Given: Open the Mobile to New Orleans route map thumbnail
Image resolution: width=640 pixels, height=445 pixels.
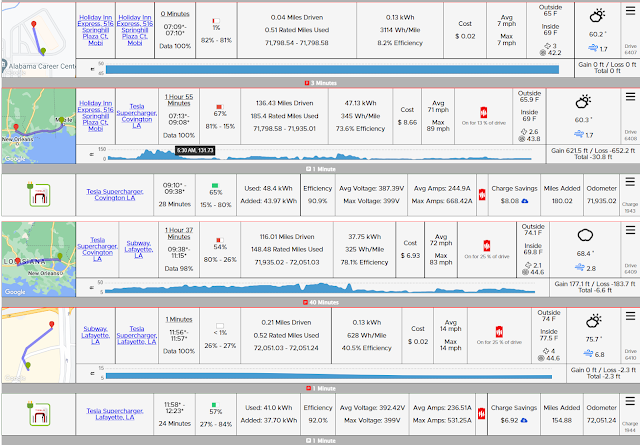Looking at the screenshot, I should 38,126.
